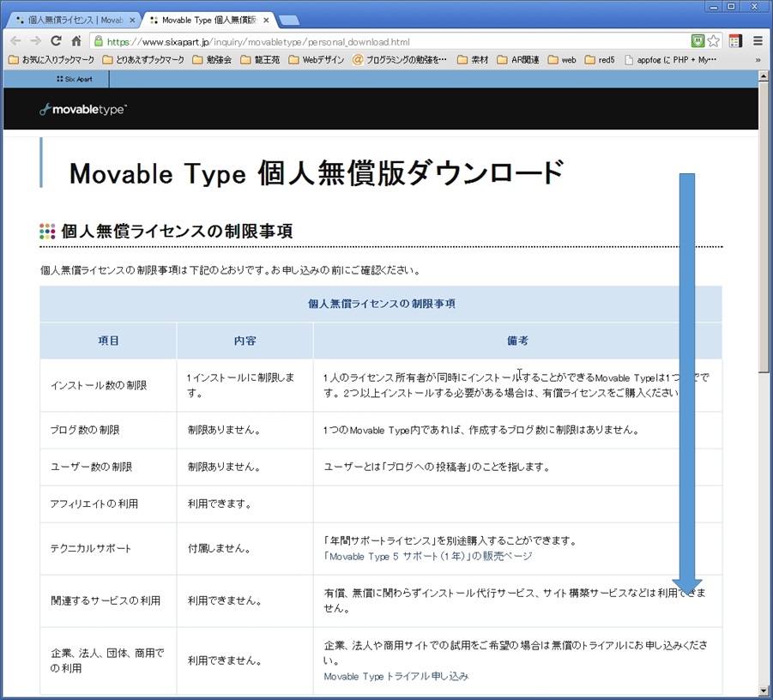Click the 企業、法人、団体、商用での利用 cell
This screenshot has width=773, height=700.
pyautogui.click(x=108, y=661)
